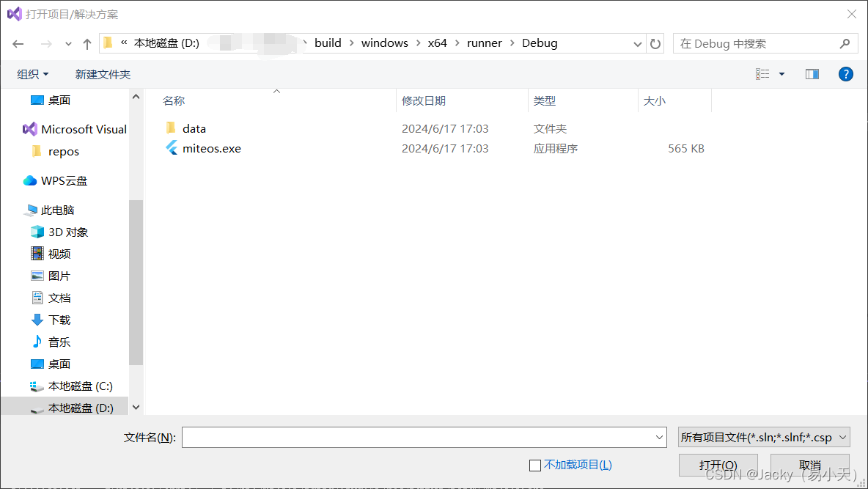
Task: Open the 组织 menu
Action: tap(32, 73)
